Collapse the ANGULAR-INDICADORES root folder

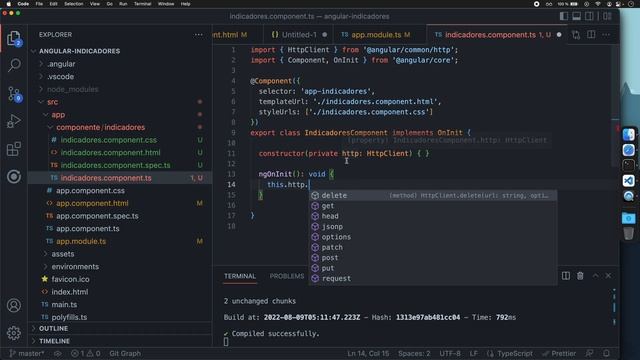click(79, 51)
